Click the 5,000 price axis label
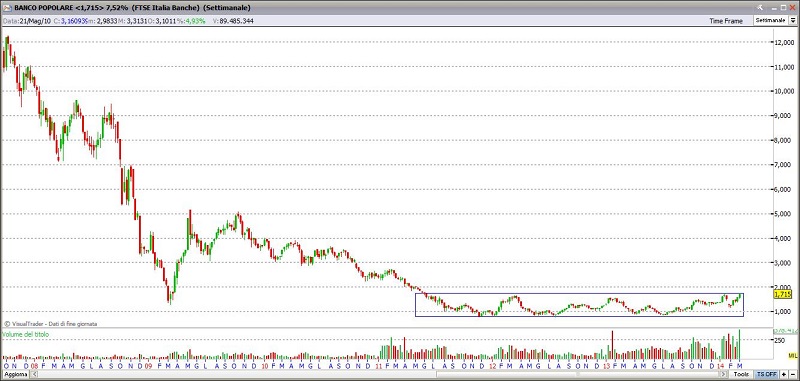Screen dimensions: 800x381 (784, 214)
